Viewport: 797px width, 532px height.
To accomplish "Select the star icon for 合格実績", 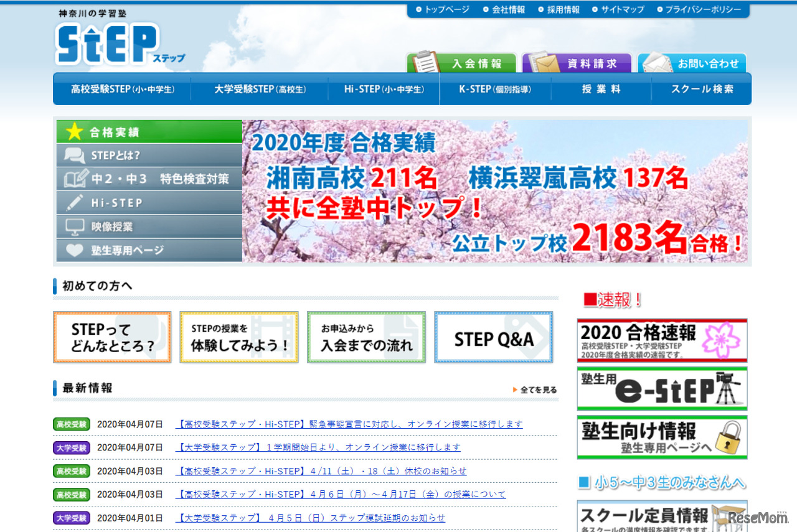I will pos(74,131).
